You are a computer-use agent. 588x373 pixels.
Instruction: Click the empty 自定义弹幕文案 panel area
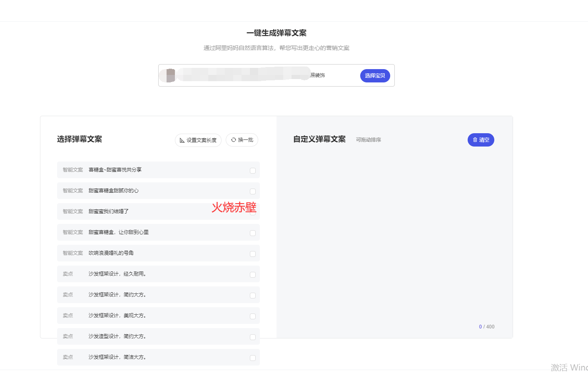394,233
